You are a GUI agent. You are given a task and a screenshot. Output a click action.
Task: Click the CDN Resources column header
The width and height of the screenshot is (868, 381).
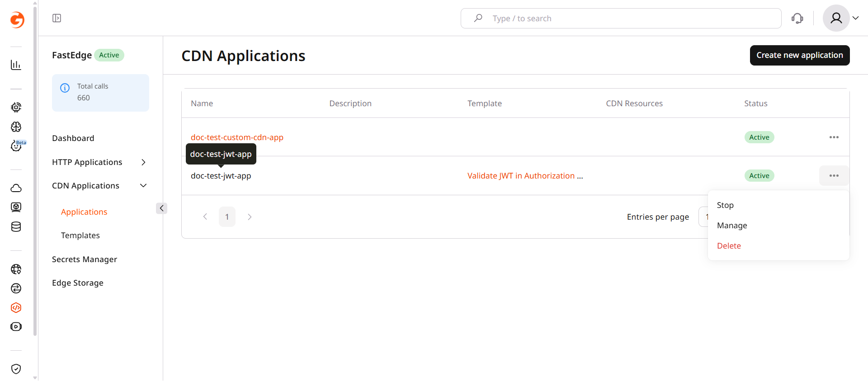634,103
